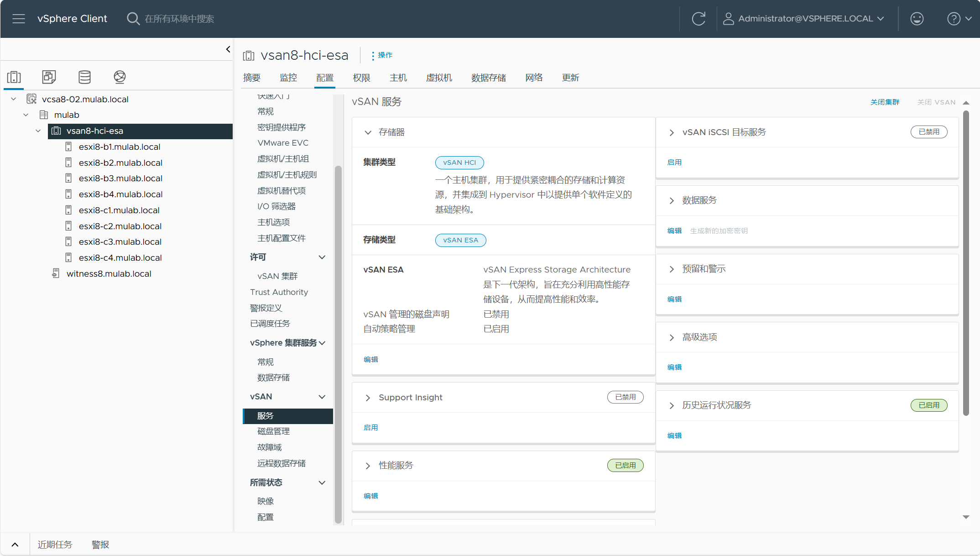Viewport: 980px width, 556px height.
Task: Click 编辑 under 数据服务
Action: pyautogui.click(x=674, y=231)
